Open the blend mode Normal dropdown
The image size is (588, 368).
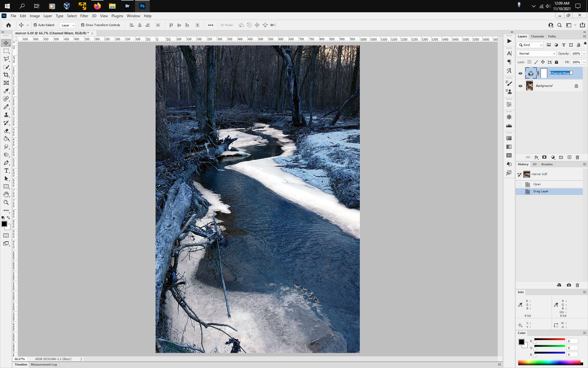pos(537,53)
